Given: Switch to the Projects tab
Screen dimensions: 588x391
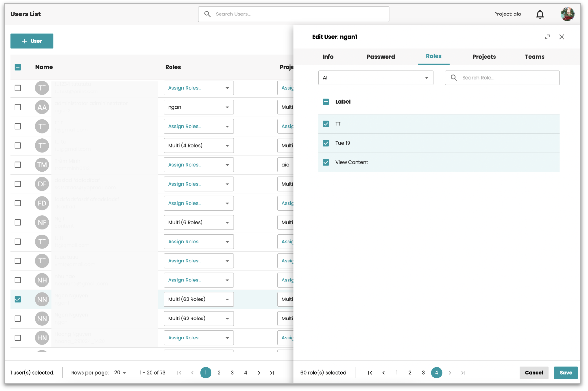Looking at the screenshot, I should [x=484, y=57].
